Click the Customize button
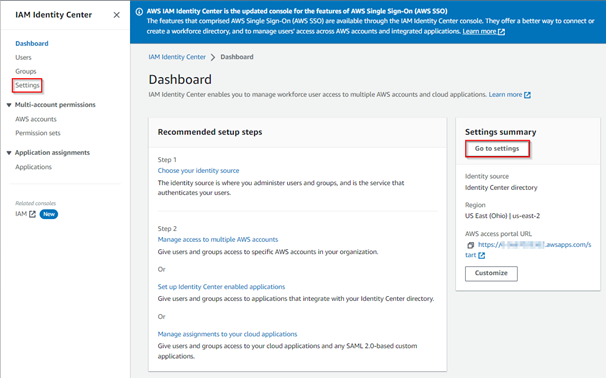This screenshot has width=606, height=378. (491, 273)
